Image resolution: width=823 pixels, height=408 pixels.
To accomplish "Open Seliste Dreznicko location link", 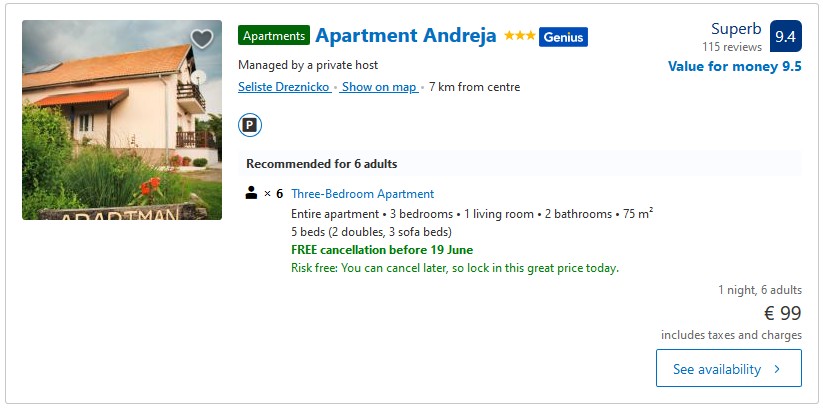I will (284, 87).
